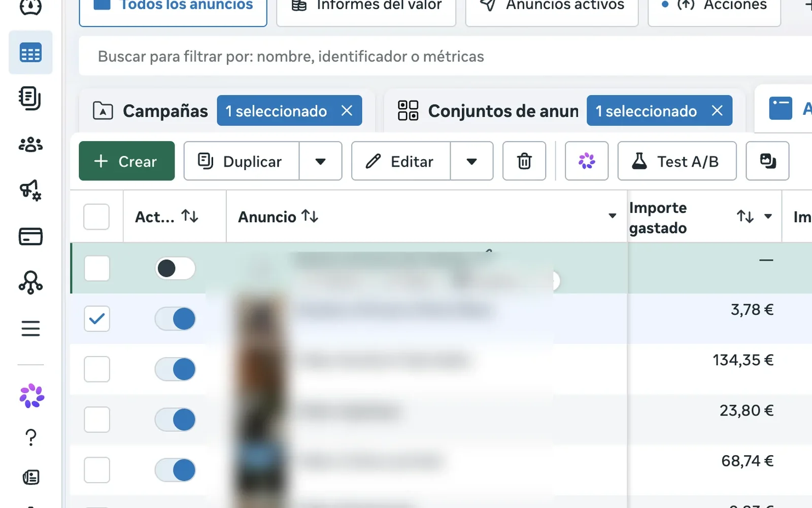
Task: Open the account overview gauge icon
Action: click(30, 7)
